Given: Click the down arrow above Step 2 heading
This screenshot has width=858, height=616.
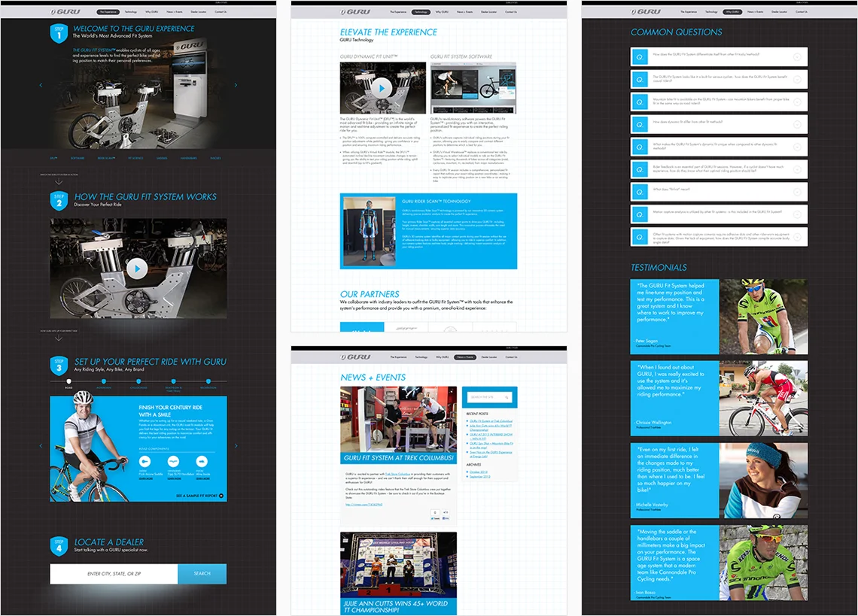Looking at the screenshot, I should 59,181.
